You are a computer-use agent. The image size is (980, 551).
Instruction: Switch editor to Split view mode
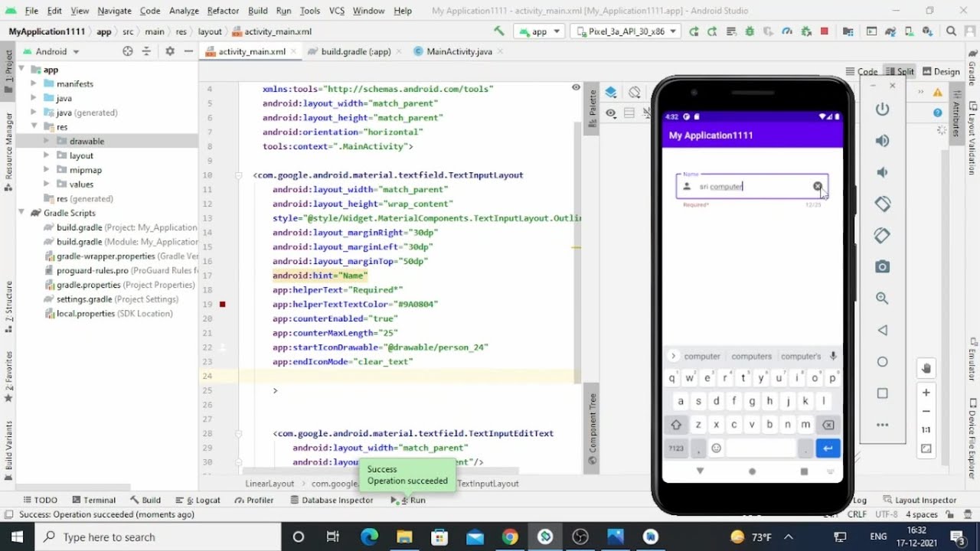pos(899,71)
